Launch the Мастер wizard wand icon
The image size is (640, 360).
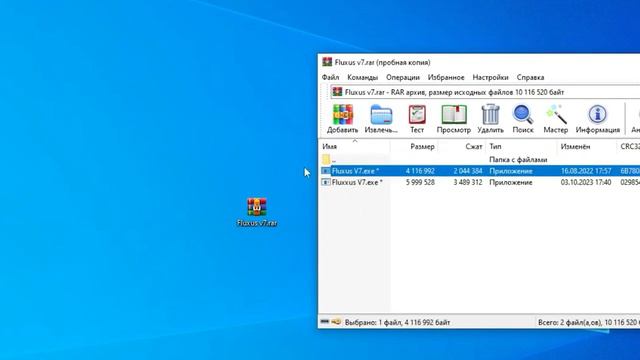tap(556, 118)
